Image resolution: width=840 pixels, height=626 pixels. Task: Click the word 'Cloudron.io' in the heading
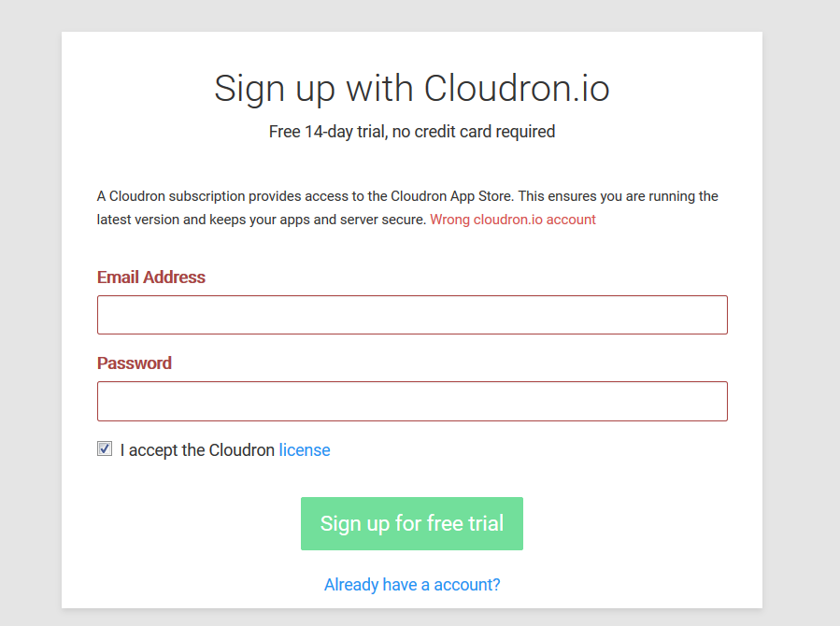[517, 89]
